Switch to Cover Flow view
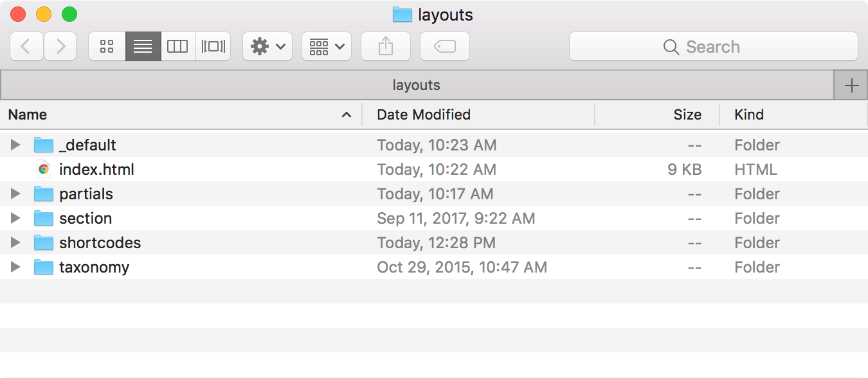This screenshot has width=868, height=378. point(213,46)
